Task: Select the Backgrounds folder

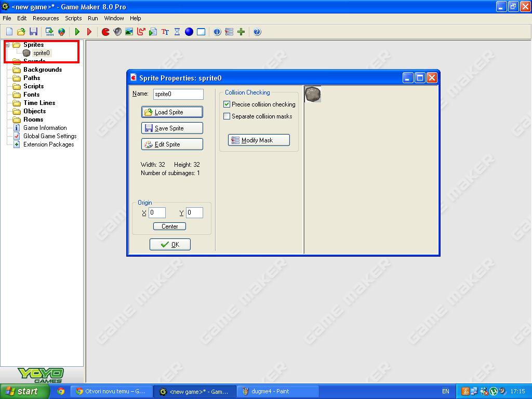Action: point(43,70)
